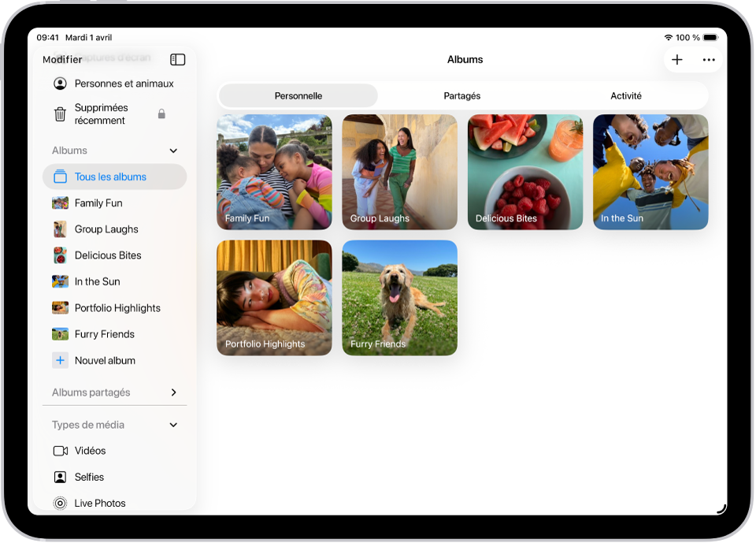Select the Personnelle segment control
The height and width of the screenshot is (543, 756).
coord(298,95)
